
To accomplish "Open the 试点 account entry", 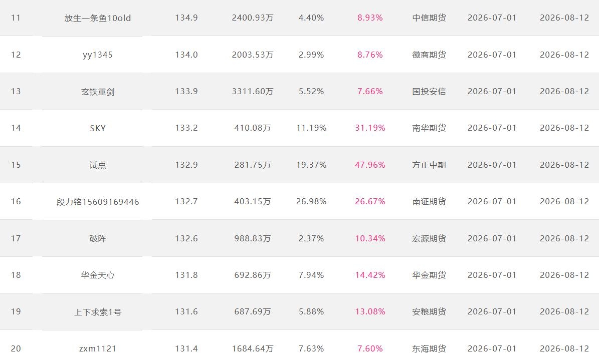I will pyautogui.click(x=97, y=165).
